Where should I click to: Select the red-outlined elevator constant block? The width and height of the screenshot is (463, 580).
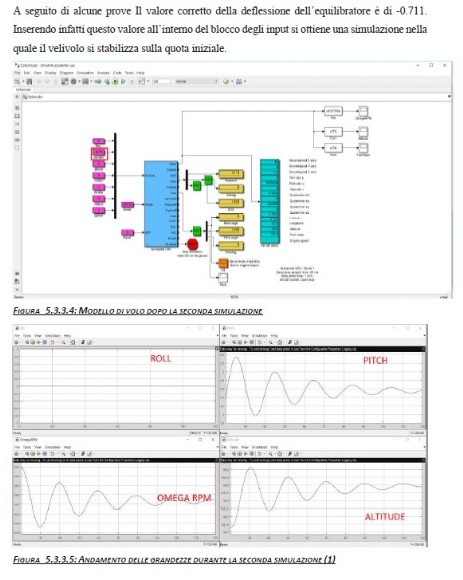pos(99,153)
